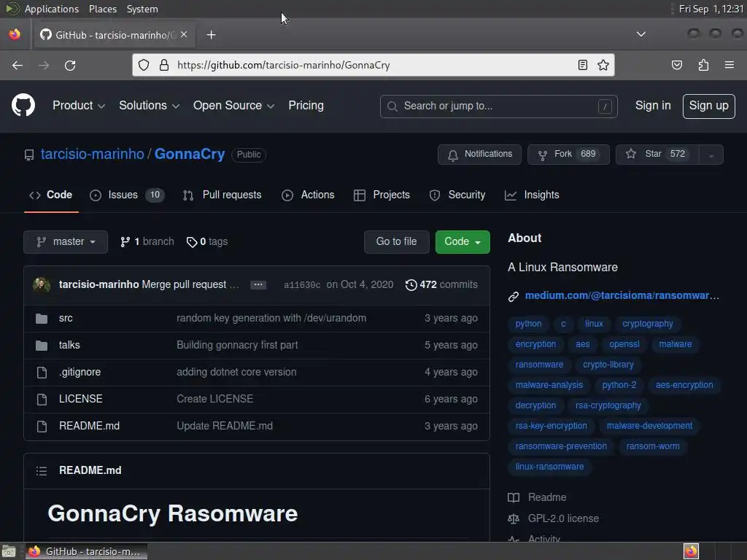Click the license scales icon
This screenshot has width=747, height=560.
(x=514, y=519)
